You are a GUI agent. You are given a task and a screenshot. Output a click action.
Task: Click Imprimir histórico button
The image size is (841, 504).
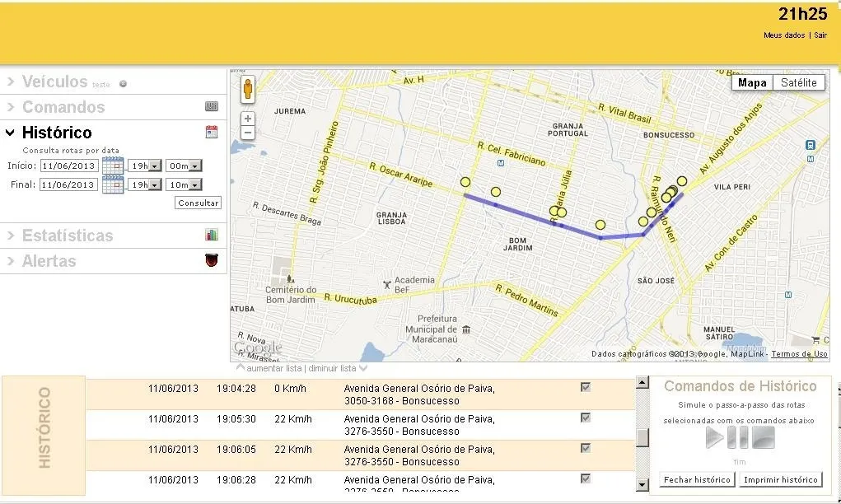coord(780,479)
